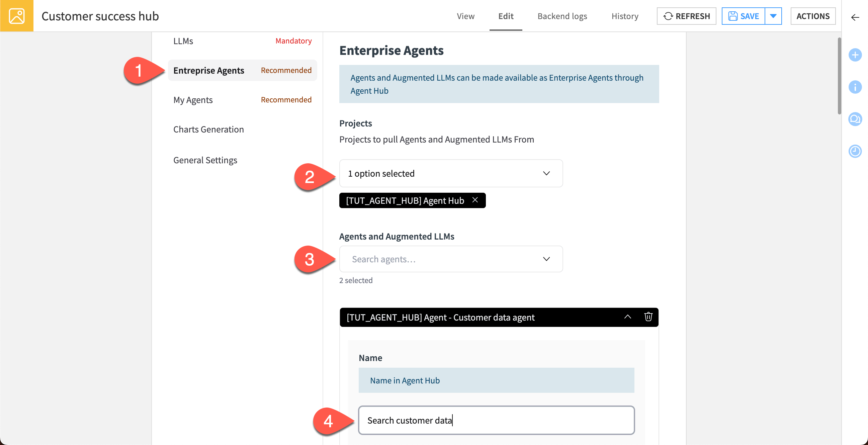Remove the TUT_AGENT_HUB Agent Hub project tag

475,200
